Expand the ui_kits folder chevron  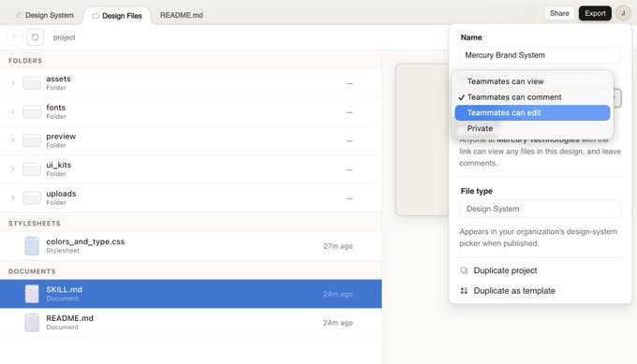(x=13, y=169)
